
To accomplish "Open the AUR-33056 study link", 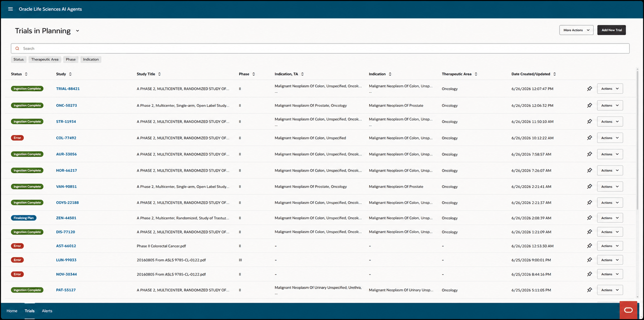I will click(x=66, y=154).
